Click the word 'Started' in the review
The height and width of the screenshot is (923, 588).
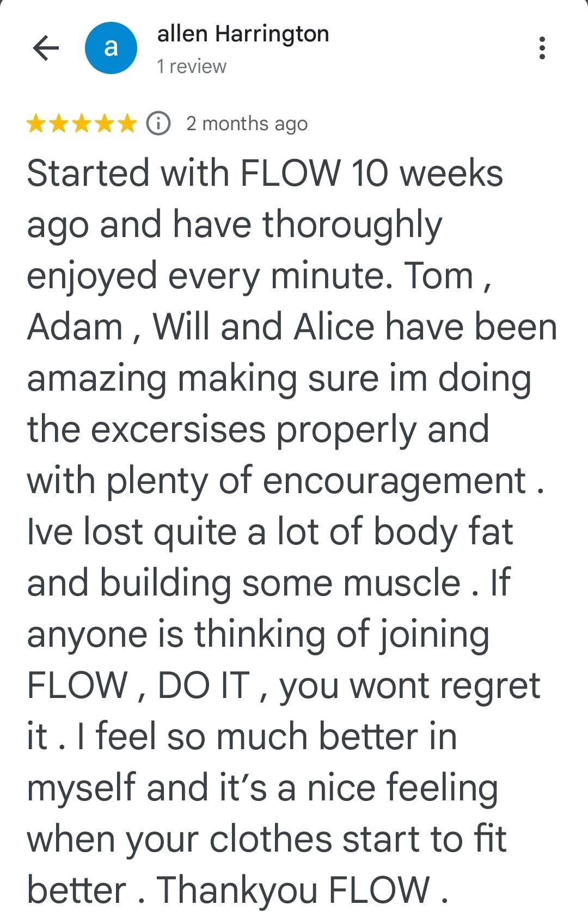tap(88, 173)
